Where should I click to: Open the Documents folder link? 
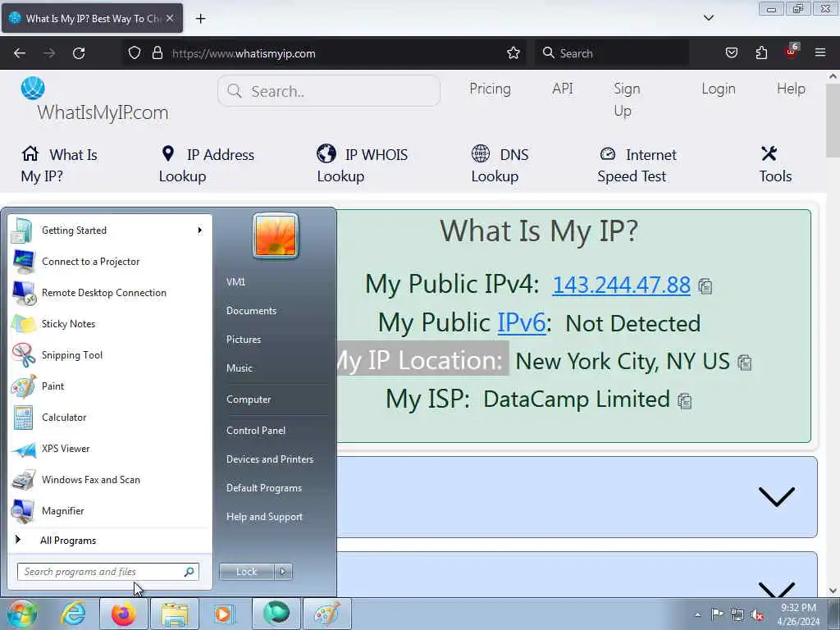point(251,311)
